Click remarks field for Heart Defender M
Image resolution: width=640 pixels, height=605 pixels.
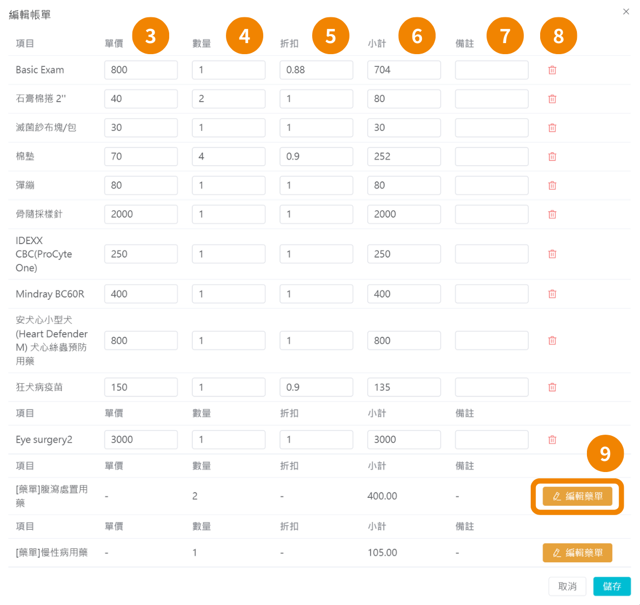pyautogui.click(x=492, y=340)
